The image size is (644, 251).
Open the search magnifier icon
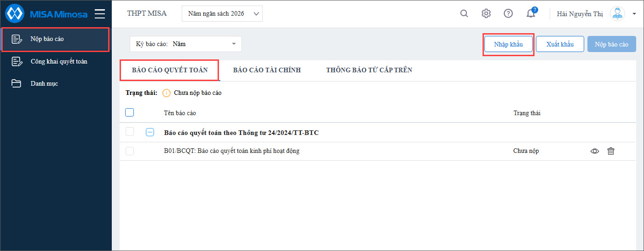(464, 13)
